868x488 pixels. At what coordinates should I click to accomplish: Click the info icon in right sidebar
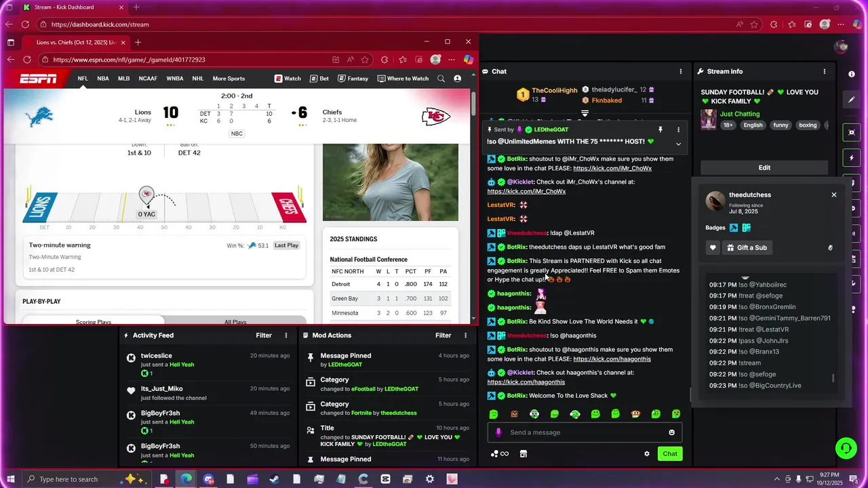852,74
